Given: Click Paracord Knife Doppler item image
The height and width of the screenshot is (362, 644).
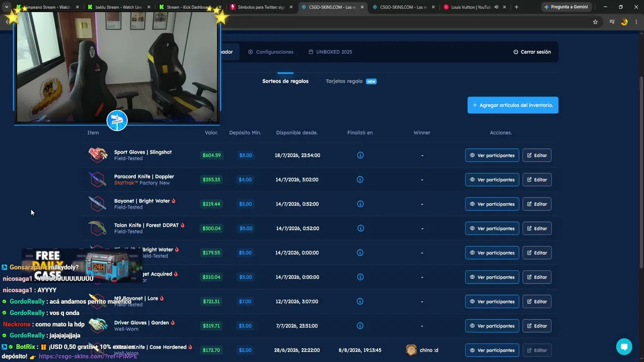Looking at the screenshot, I should pos(98,179).
